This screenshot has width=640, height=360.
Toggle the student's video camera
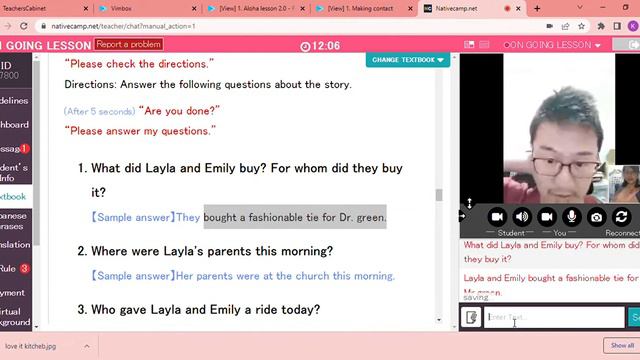[x=497, y=217]
